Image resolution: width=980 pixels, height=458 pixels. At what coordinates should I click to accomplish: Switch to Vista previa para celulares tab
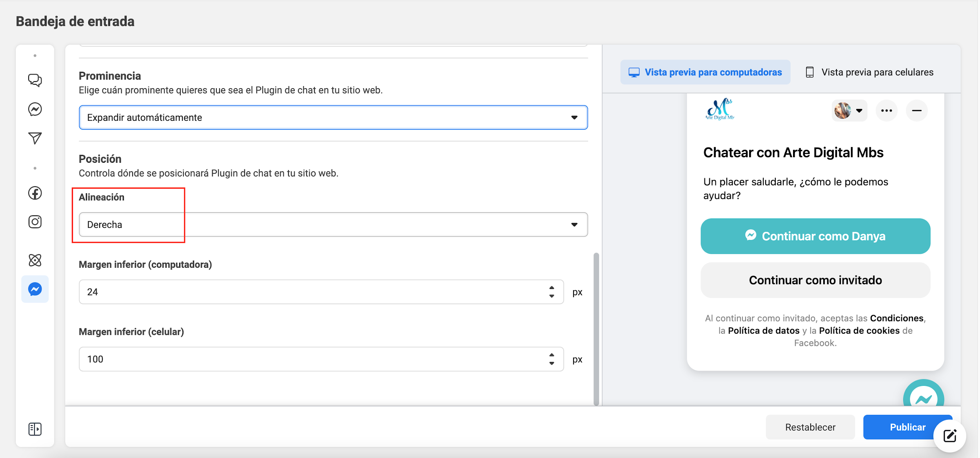tap(869, 72)
